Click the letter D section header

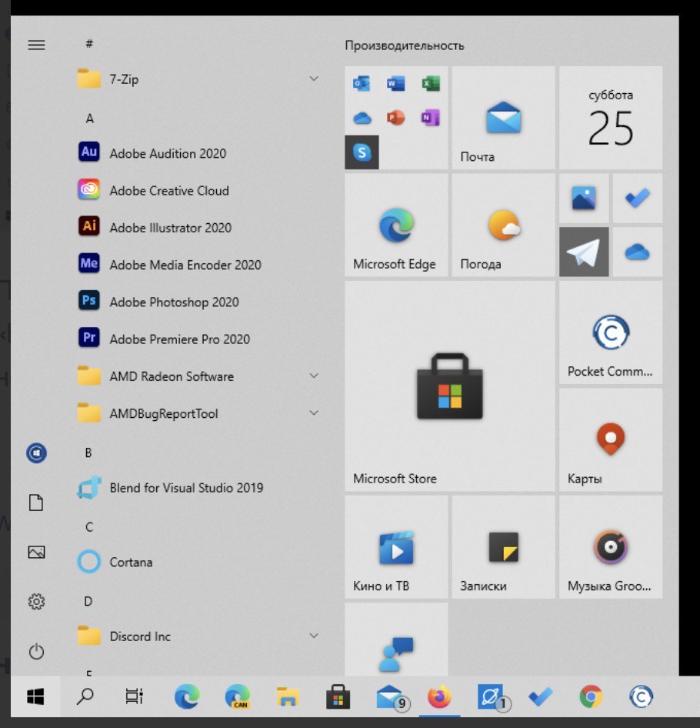click(x=88, y=601)
